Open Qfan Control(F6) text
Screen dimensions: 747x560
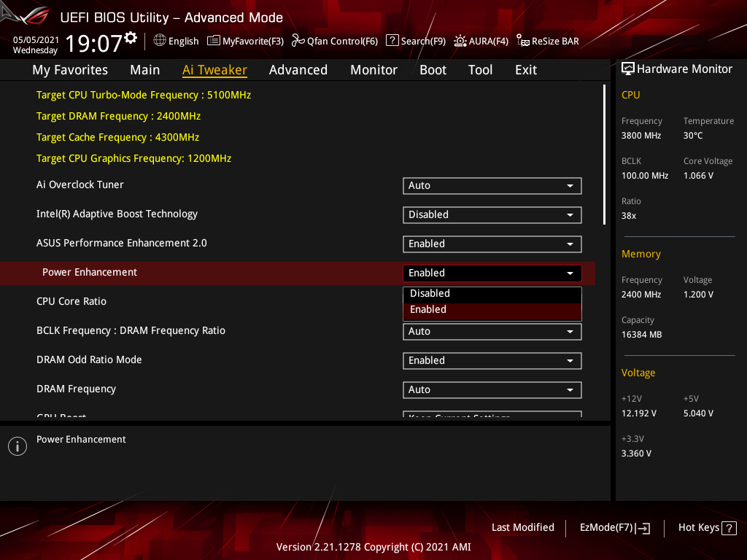click(343, 42)
